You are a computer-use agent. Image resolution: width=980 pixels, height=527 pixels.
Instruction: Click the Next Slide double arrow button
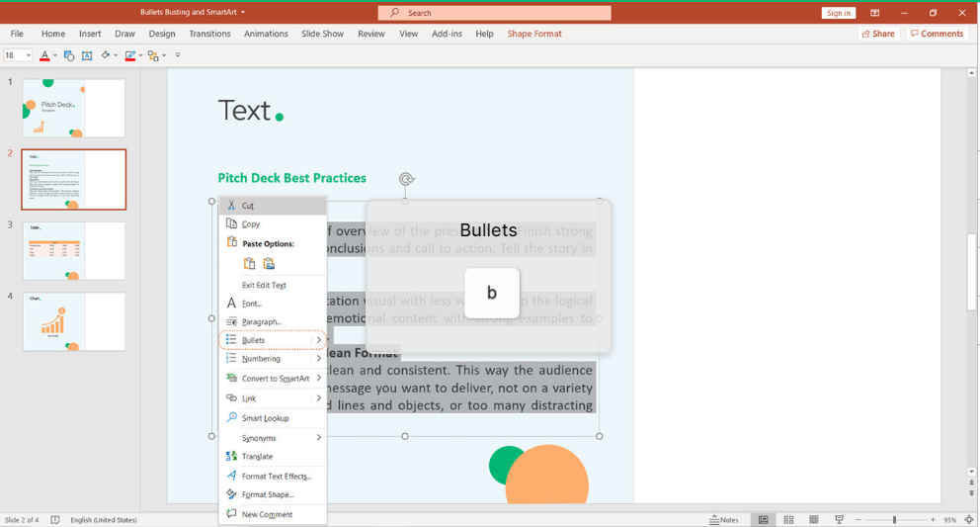tap(971, 493)
